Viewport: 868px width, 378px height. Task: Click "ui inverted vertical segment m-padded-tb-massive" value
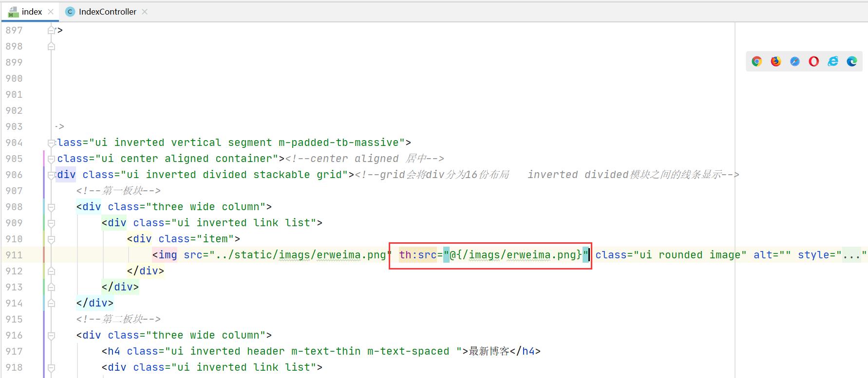tap(247, 143)
